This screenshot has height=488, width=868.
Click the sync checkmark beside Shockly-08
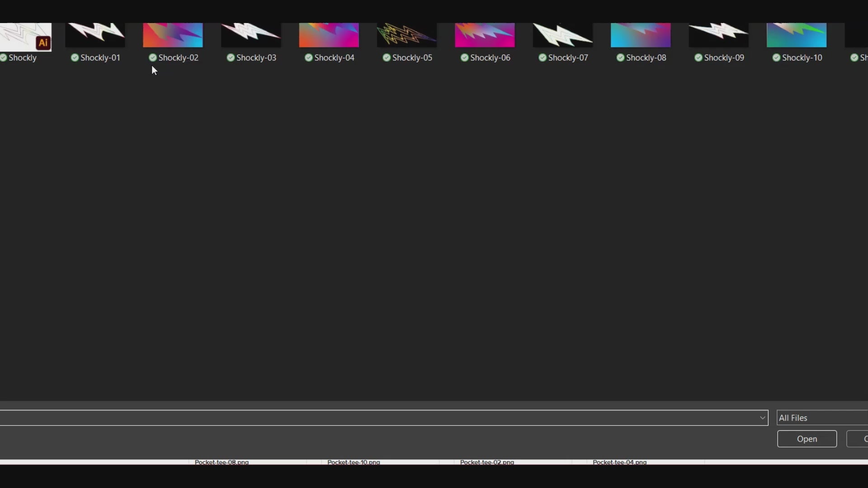pyautogui.click(x=620, y=57)
